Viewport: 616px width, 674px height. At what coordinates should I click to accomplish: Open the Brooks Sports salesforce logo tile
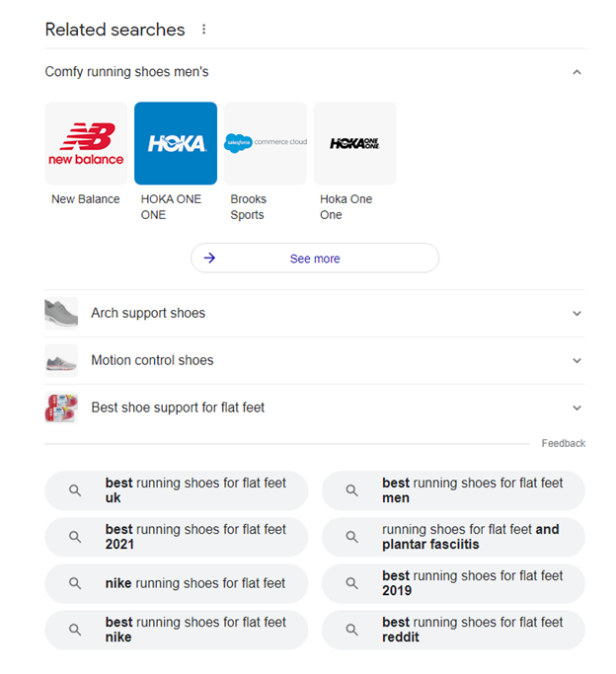point(266,143)
